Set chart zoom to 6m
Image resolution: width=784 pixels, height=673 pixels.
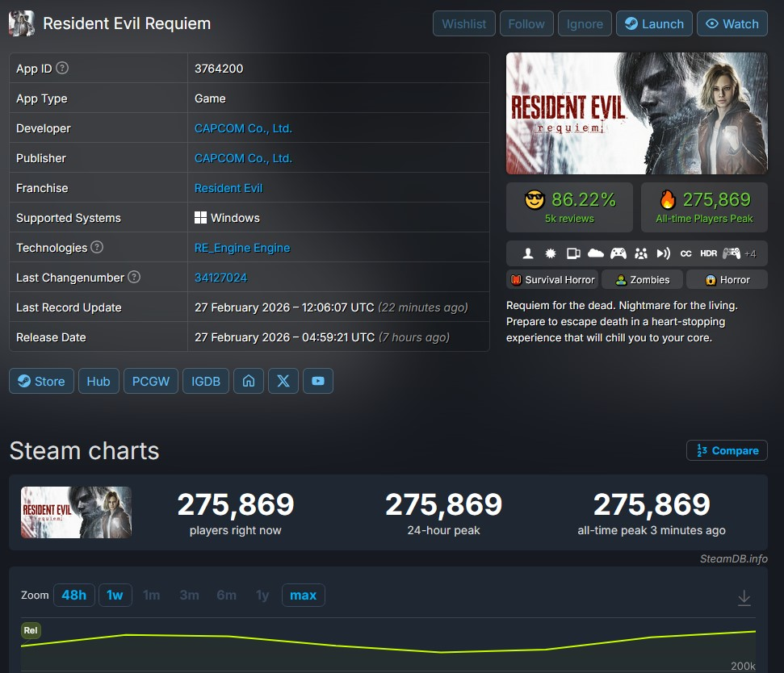click(x=227, y=595)
